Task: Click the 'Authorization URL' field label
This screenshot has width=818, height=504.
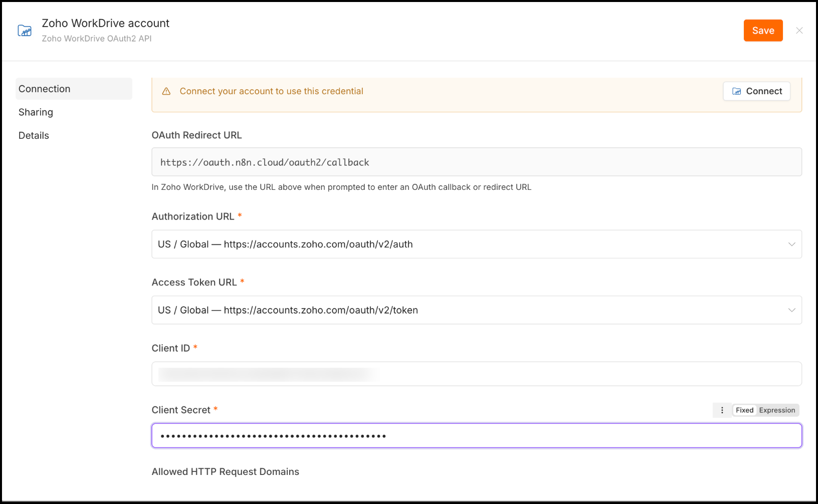Action: 193,216
